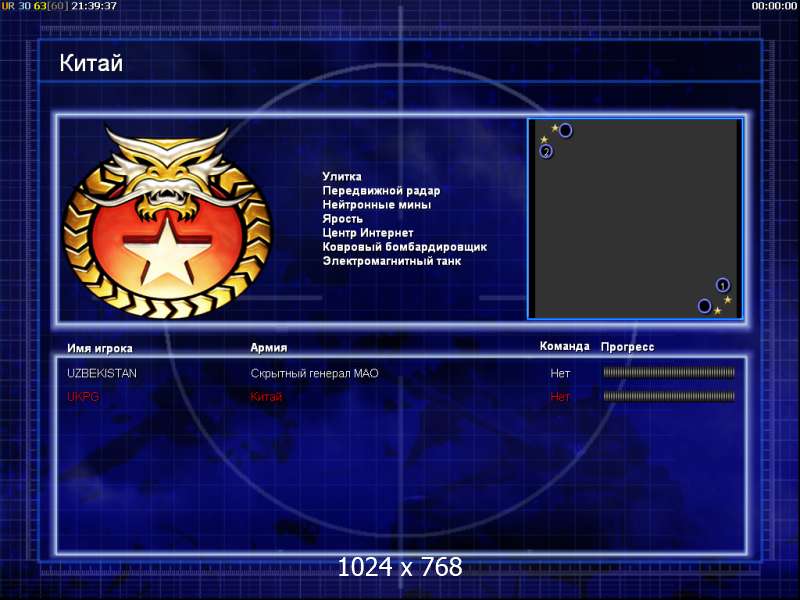800x600 pixels.
Task: Click the Китай title heading
Action: click(x=91, y=63)
